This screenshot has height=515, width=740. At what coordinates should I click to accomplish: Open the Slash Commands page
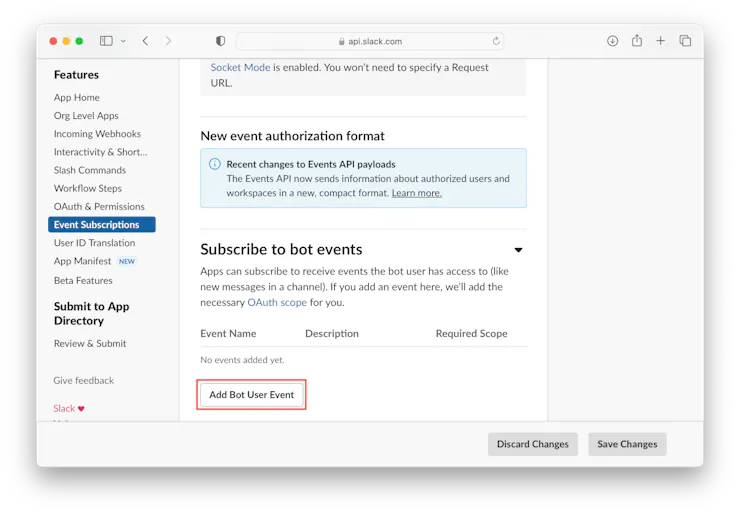coord(90,170)
